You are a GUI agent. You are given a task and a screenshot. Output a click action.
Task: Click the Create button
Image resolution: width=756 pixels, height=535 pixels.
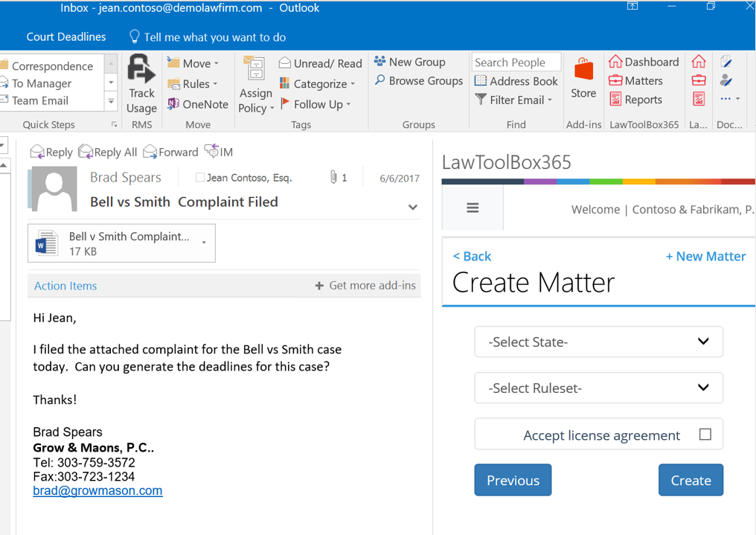[691, 480]
